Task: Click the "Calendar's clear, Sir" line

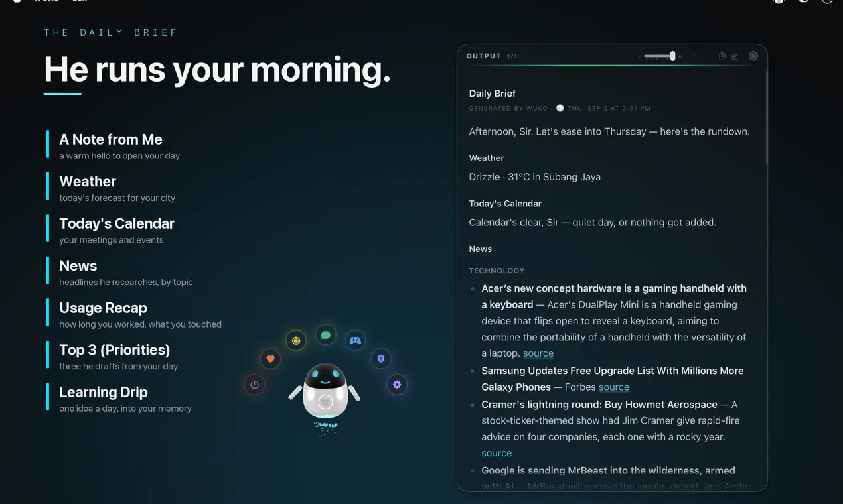Action: coord(593,223)
